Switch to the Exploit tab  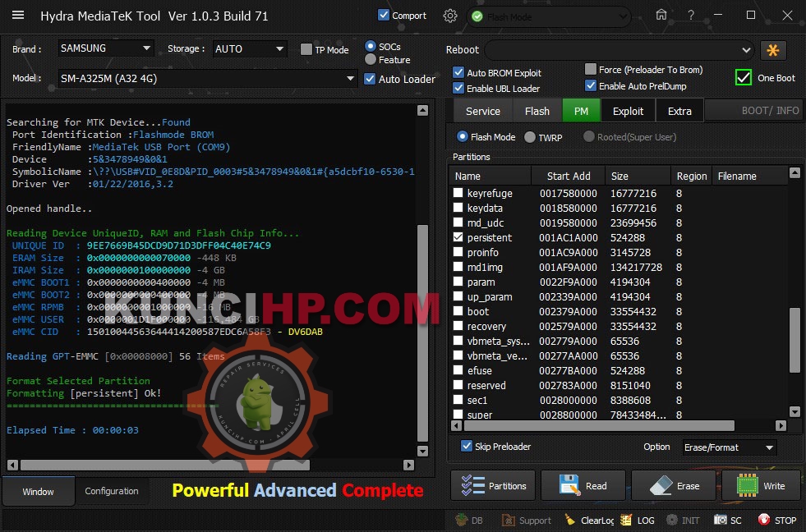coord(628,111)
